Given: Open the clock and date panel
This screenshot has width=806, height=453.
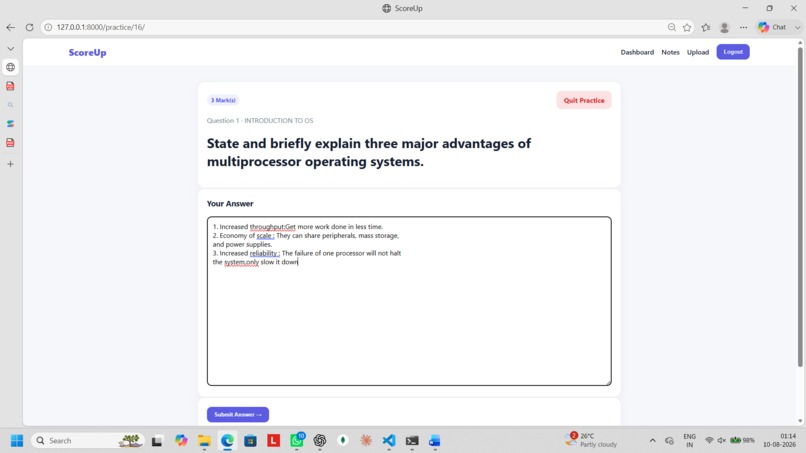Looking at the screenshot, I should [779, 441].
